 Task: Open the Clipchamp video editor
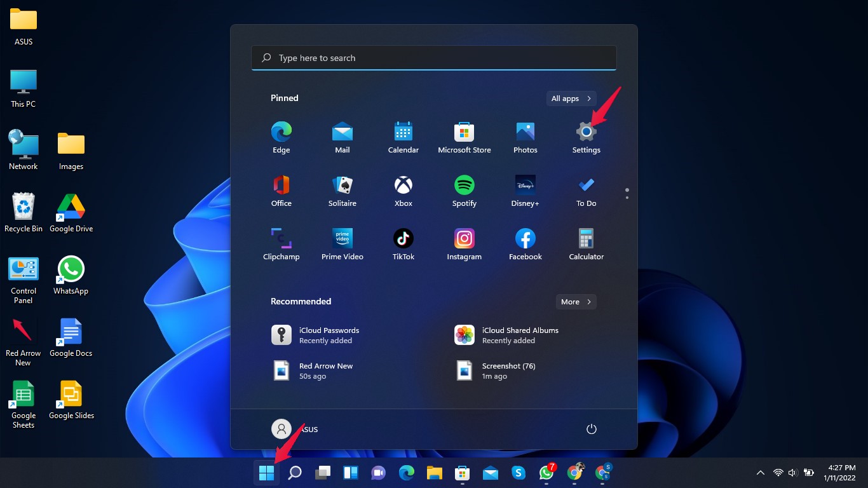pyautogui.click(x=281, y=243)
